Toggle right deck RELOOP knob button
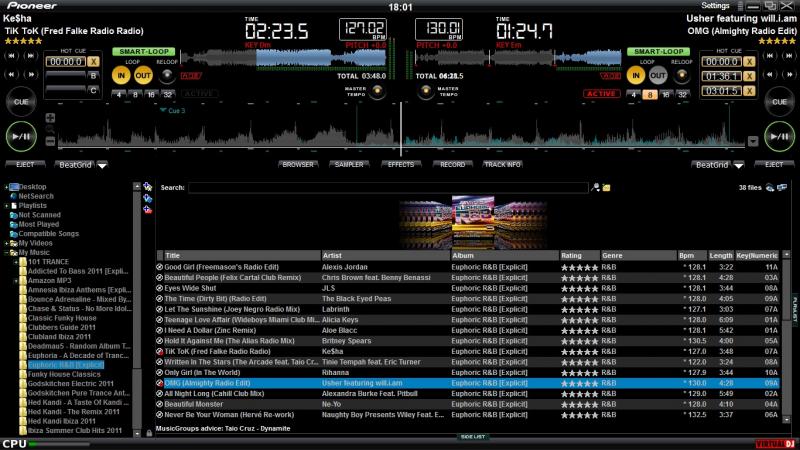Image resolution: width=800 pixels, height=450 pixels. (x=681, y=75)
